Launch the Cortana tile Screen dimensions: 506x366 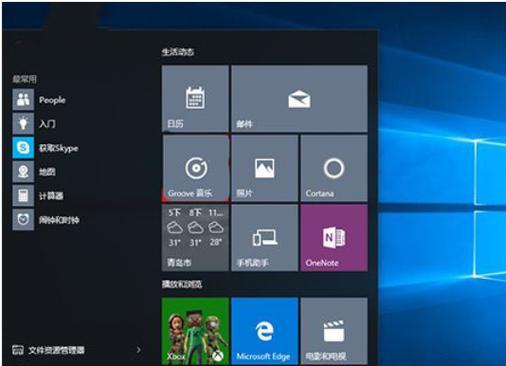point(334,168)
